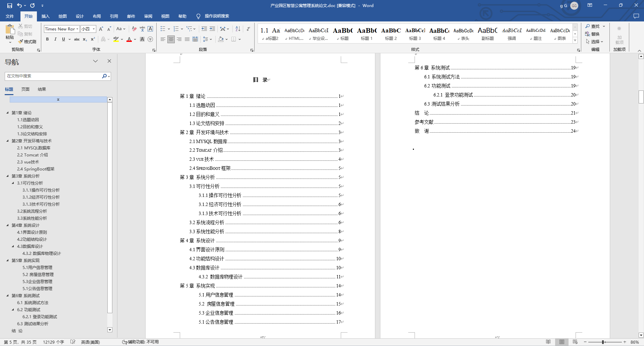Open the font color dropdown arrow
Image resolution: width=644 pixels, height=346 pixels.
pyautogui.click(x=135, y=39)
